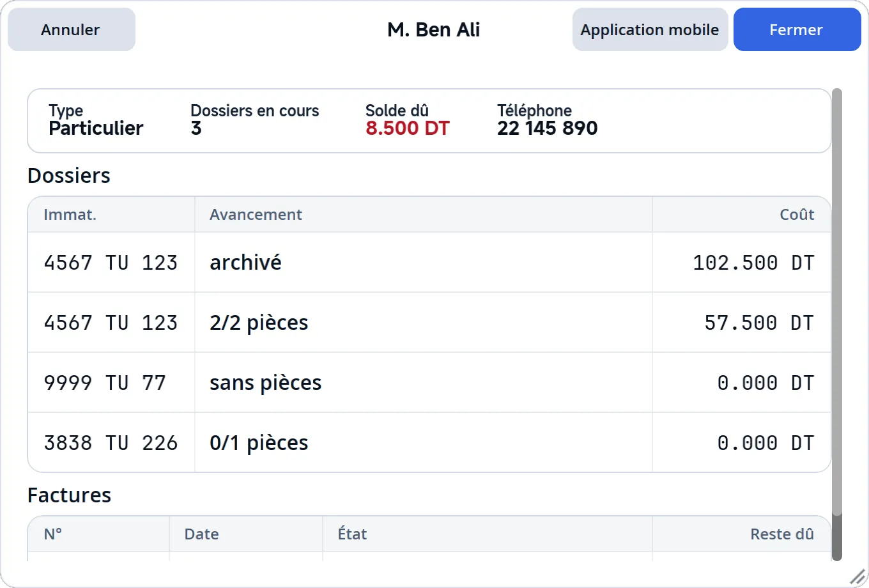Select plate 9999 TU 77
Screen dimensions: 869x588
pos(105,383)
